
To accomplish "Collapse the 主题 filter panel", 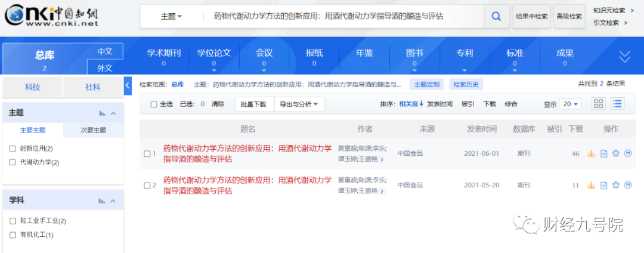I will 114,113.
